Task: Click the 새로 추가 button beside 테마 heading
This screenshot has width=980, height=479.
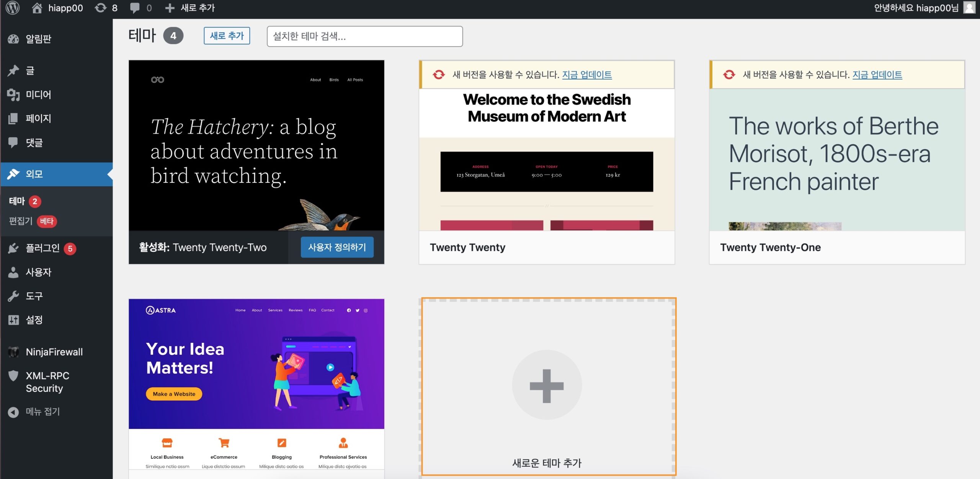Action: coord(227,36)
